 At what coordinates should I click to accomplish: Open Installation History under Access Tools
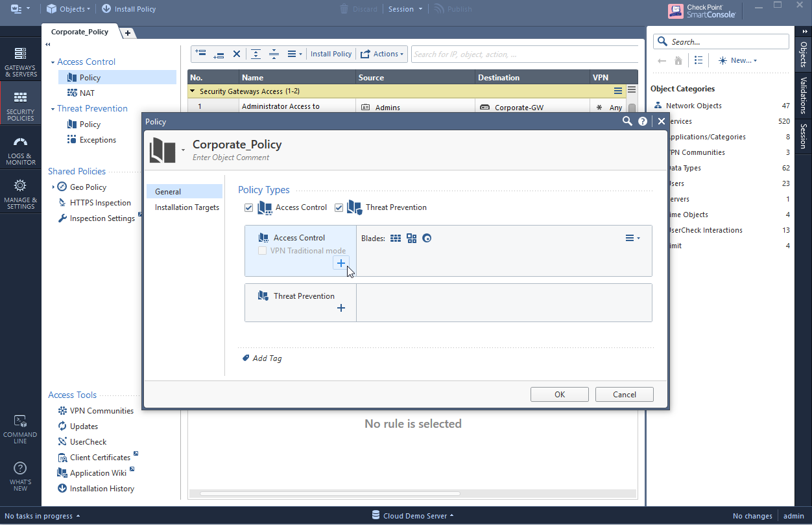tap(95, 489)
